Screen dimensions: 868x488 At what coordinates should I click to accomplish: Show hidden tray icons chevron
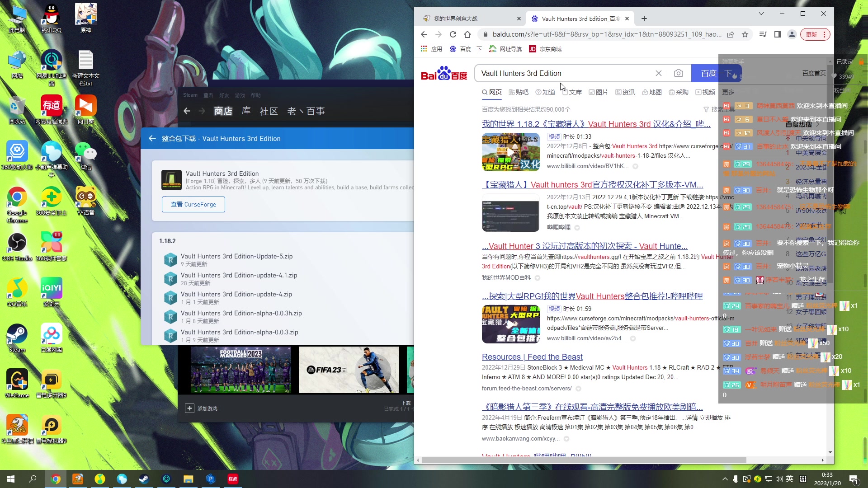tap(725, 479)
